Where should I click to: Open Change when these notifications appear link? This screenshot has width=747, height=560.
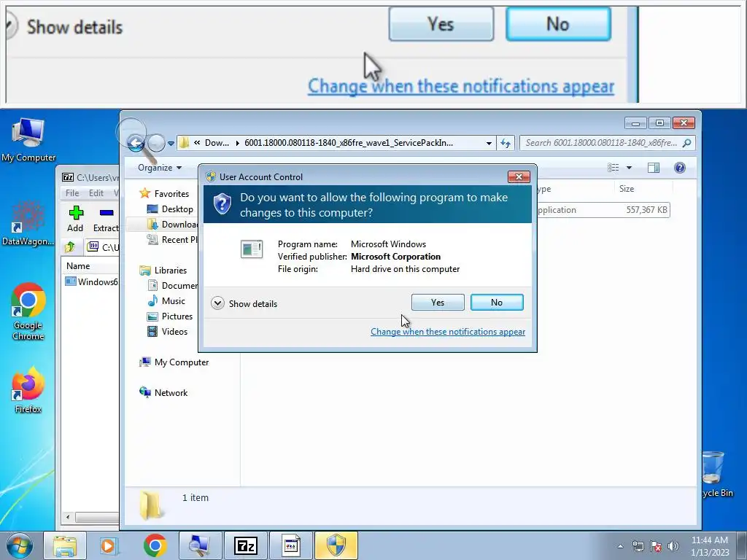point(448,332)
